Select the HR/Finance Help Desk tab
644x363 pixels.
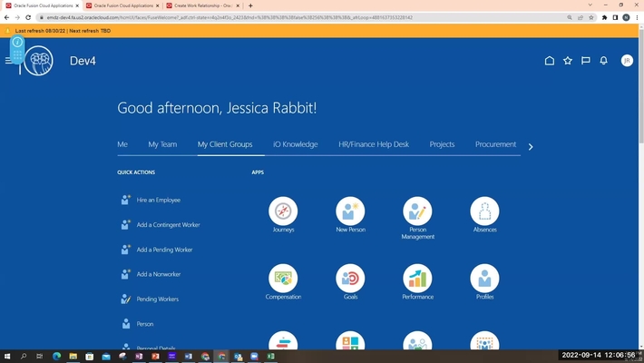point(374,144)
